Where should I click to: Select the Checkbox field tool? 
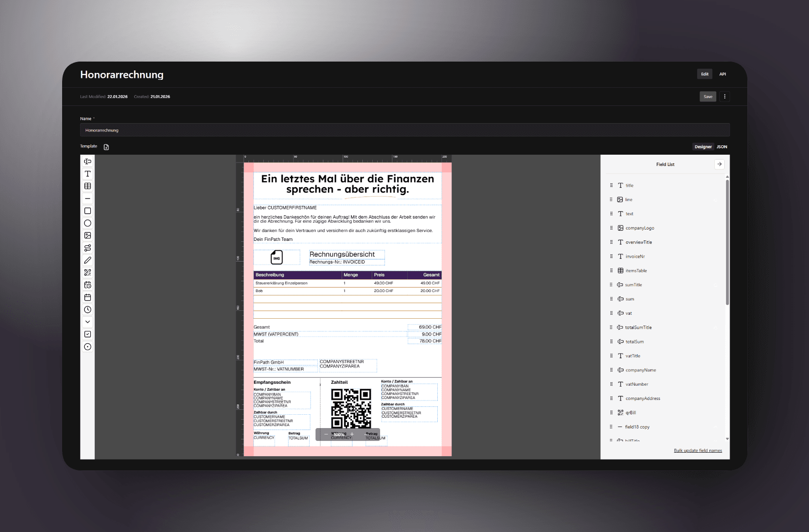click(x=87, y=334)
